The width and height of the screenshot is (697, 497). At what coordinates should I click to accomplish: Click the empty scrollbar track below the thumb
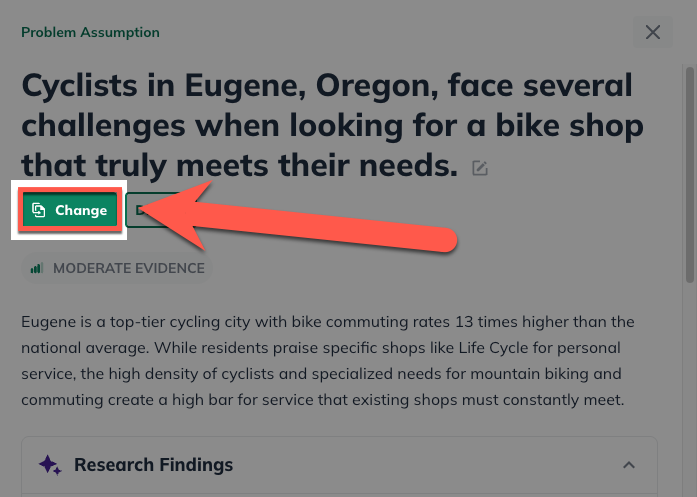689,400
